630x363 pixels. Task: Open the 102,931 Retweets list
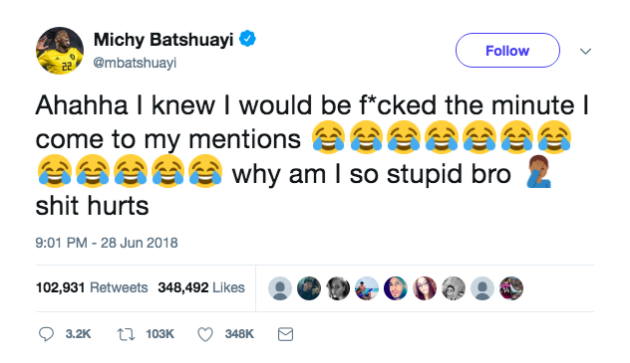(x=92, y=287)
